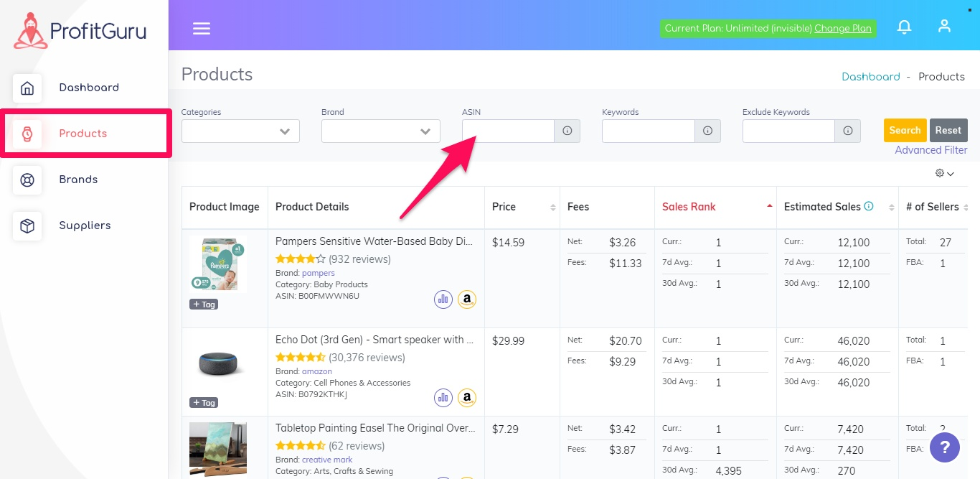Viewport: 980px width, 479px height.
Task: Click the Brands lifebuoy icon
Action: tap(27, 180)
